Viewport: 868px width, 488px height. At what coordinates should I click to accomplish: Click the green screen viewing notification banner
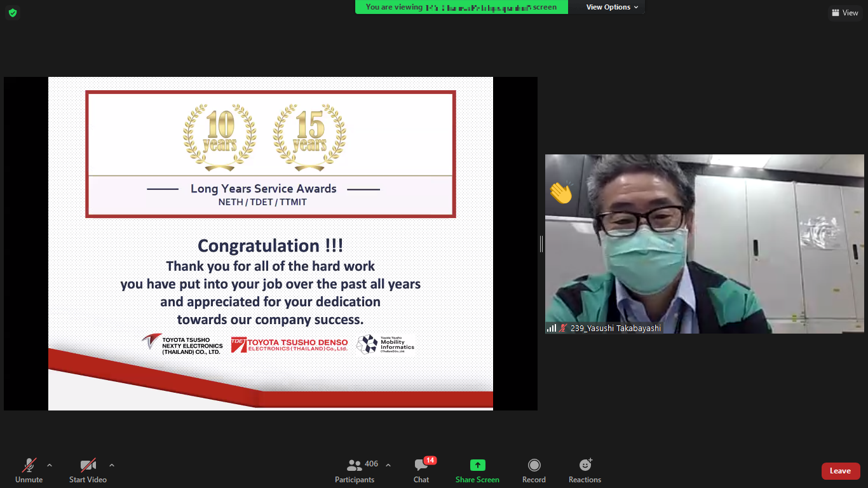tap(461, 7)
